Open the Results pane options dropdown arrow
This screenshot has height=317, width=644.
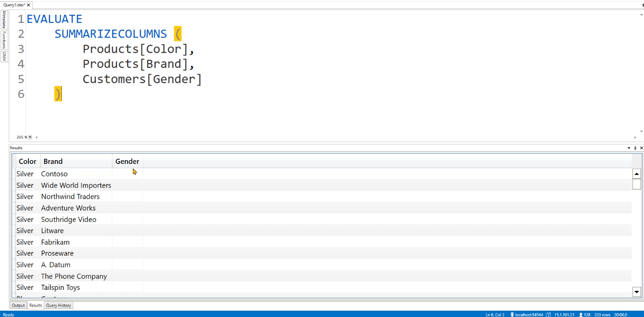coord(629,148)
